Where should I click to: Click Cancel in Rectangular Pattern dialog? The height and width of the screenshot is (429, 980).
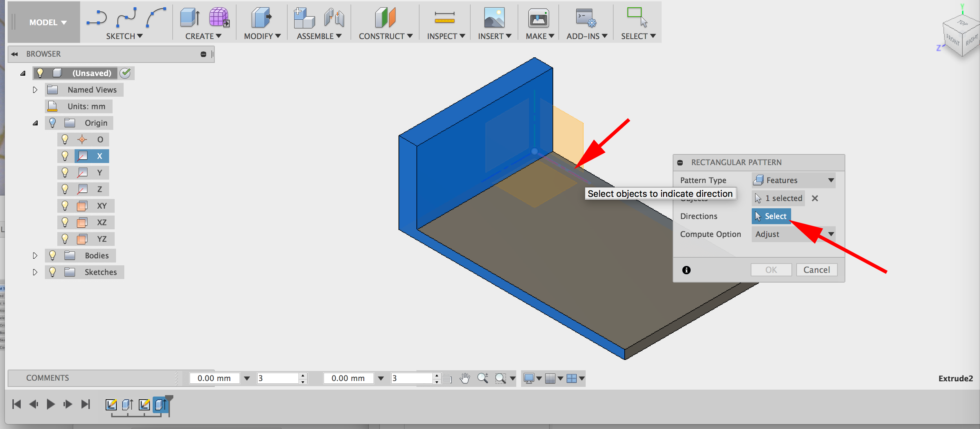(x=816, y=270)
